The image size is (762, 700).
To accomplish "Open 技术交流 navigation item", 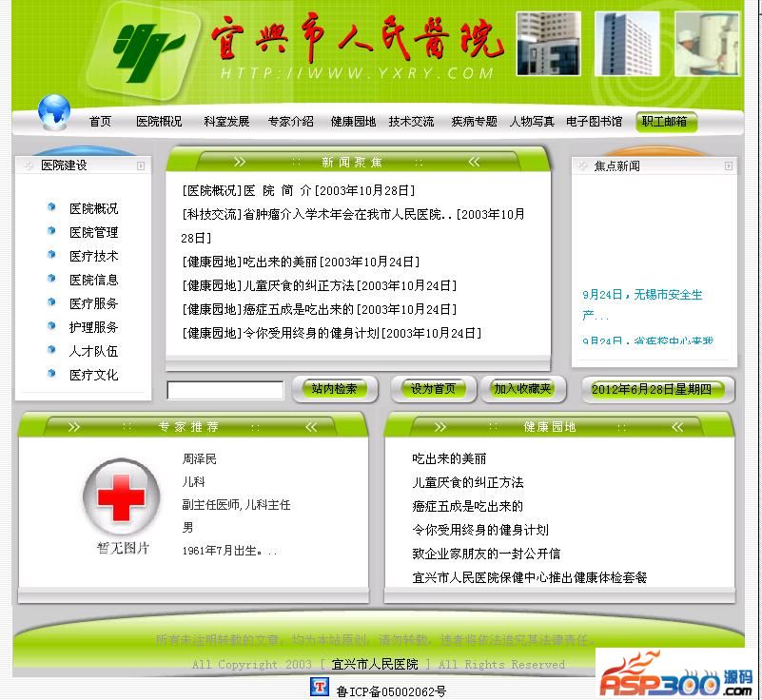I will [x=411, y=122].
